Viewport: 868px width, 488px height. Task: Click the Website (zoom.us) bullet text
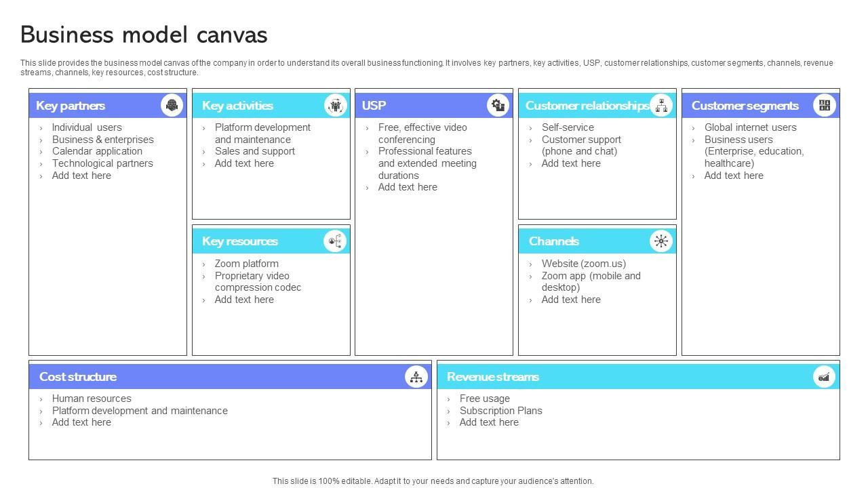(x=583, y=264)
